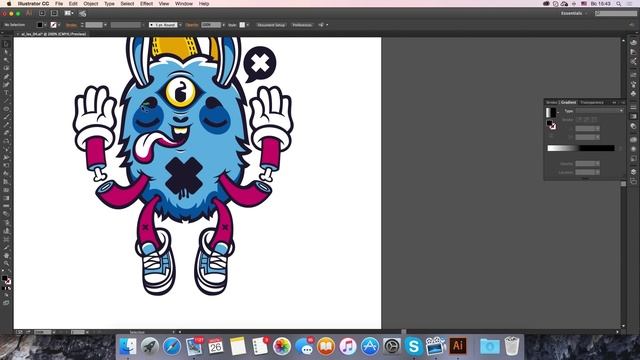Image resolution: width=640 pixels, height=360 pixels.
Task: Click the Illustrator icon in the Dock
Action: click(x=458, y=346)
